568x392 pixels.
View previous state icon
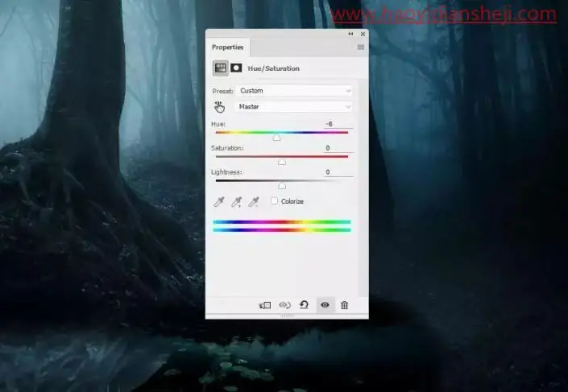(284, 305)
